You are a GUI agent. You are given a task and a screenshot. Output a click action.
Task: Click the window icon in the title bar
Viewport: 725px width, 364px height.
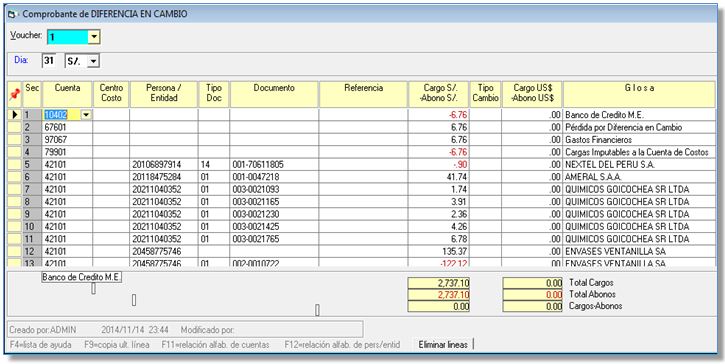click(x=12, y=14)
